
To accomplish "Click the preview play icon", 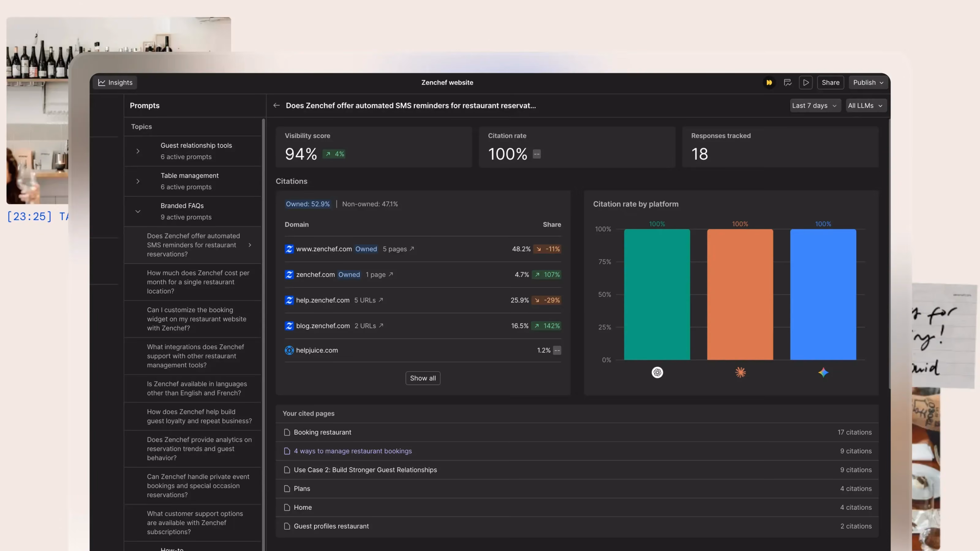I will (806, 83).
